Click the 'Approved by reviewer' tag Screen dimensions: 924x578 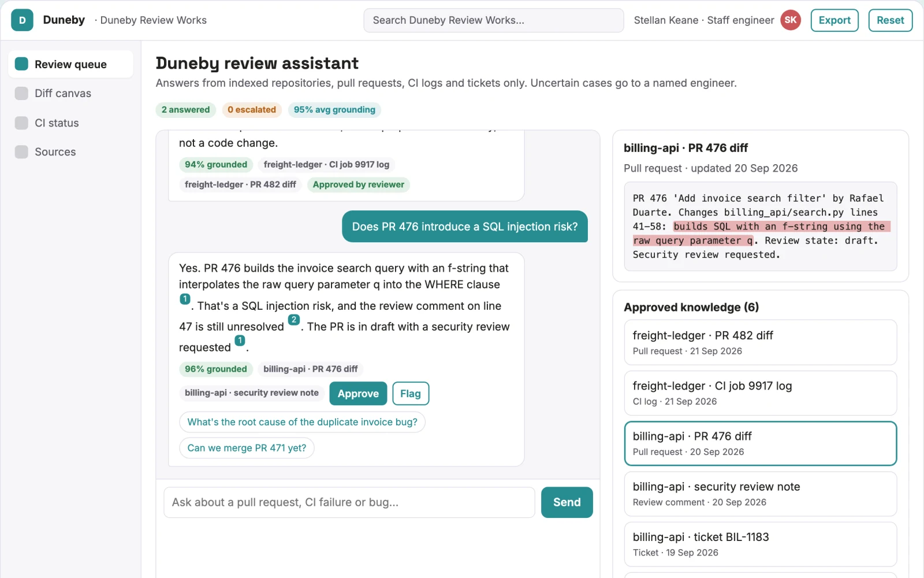coord(358,184)
